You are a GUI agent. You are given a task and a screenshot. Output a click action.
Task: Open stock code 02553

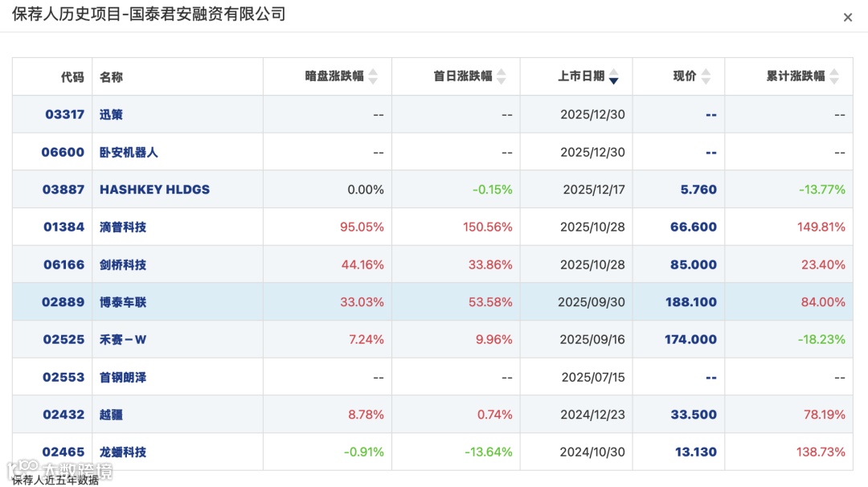coord(63,377)
